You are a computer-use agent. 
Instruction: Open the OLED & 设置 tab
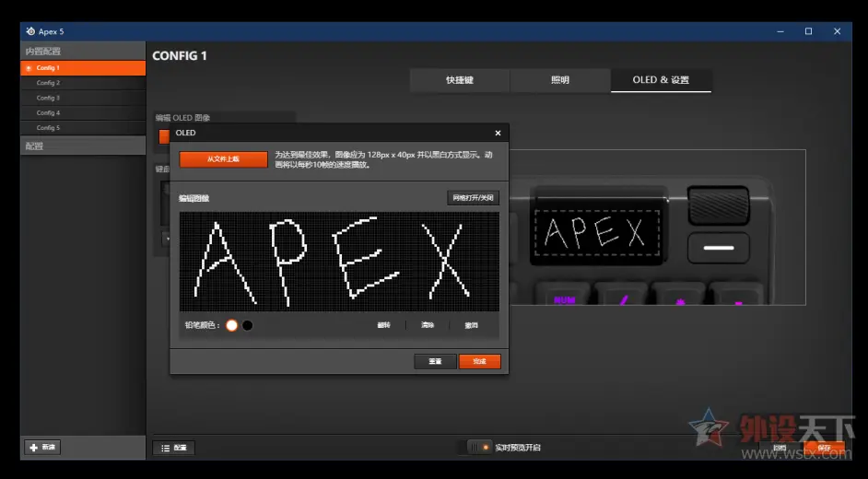tap(661, 80)
